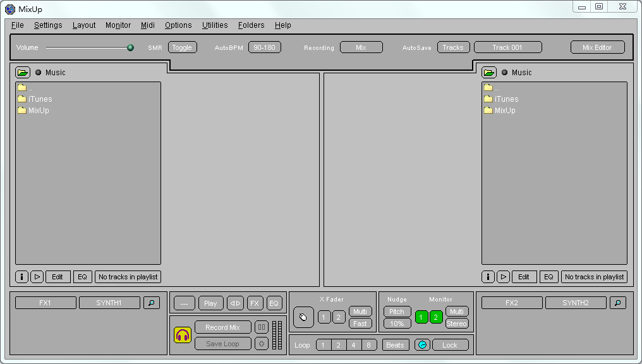Click right deck No tracks in playlist button
This screenshot has height=364, width=642.
[x=594, y=277]
